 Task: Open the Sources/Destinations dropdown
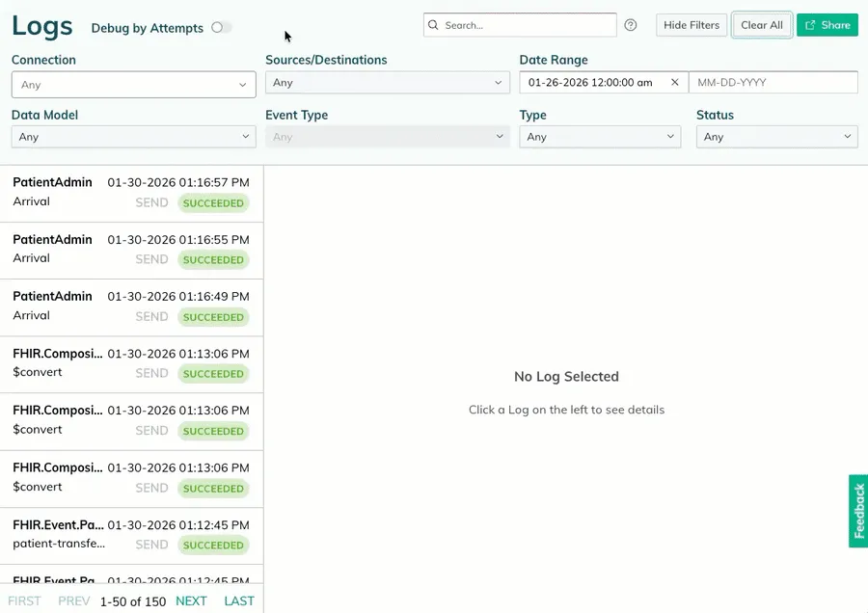388,83
